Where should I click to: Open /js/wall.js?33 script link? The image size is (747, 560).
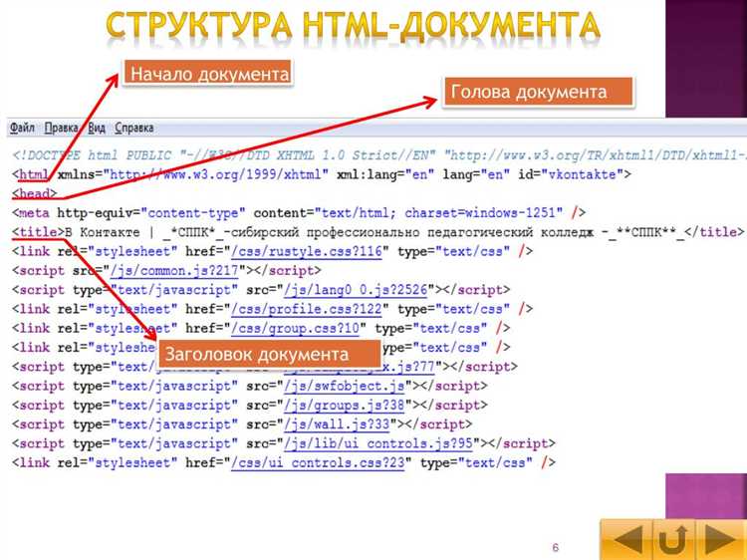pos(337,424)
